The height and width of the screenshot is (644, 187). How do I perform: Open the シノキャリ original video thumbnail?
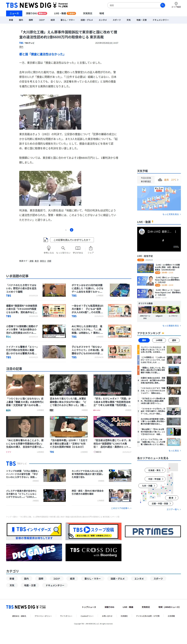click(173, 310)
